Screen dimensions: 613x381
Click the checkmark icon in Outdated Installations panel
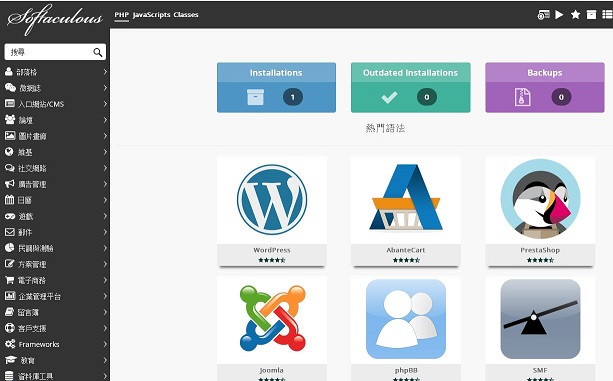pyautogui.click(x=389, y=97)
